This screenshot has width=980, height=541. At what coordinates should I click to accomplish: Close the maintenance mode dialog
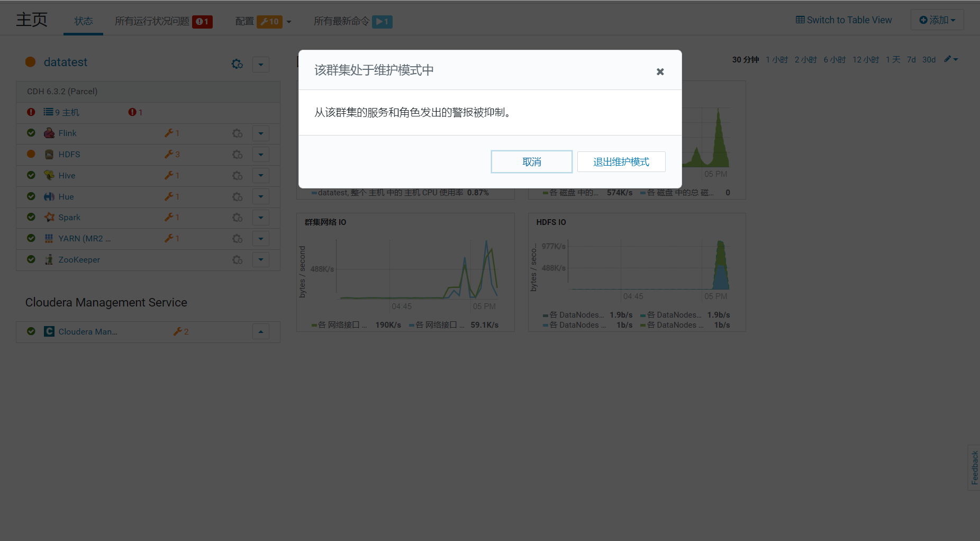coord(660,71)
